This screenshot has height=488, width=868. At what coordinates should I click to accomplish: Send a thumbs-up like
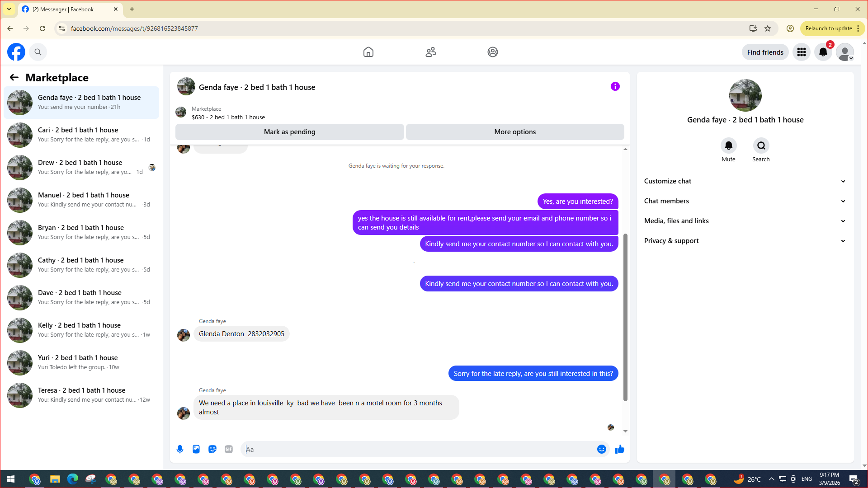(619, 449)
